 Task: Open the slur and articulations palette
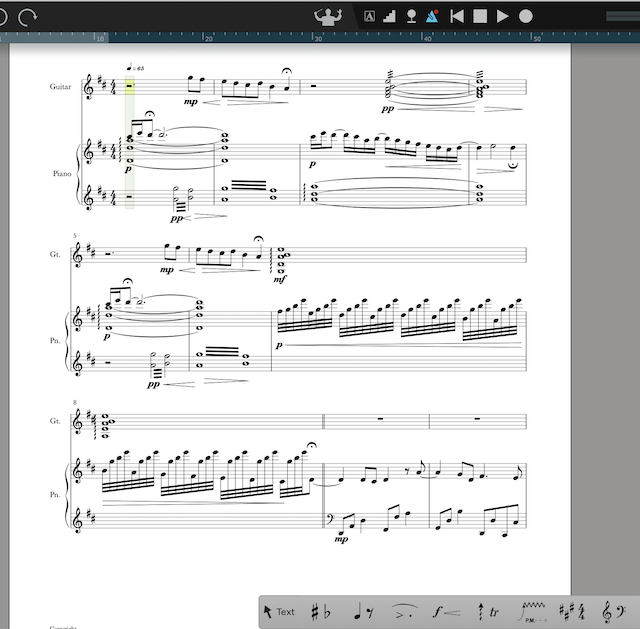point(403,611)
